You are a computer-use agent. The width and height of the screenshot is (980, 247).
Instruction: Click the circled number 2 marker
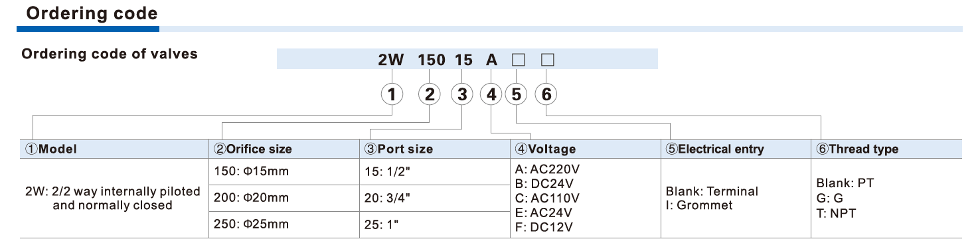[x=430, y=95]
